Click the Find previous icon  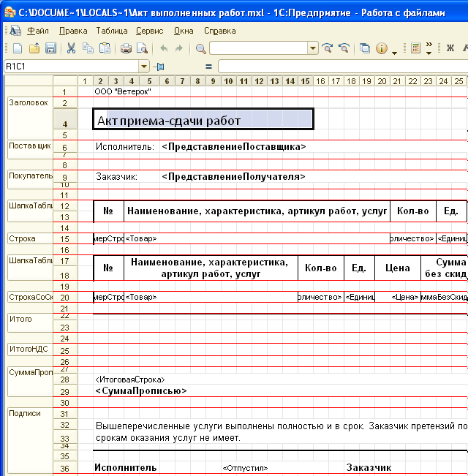click(344, 48)
